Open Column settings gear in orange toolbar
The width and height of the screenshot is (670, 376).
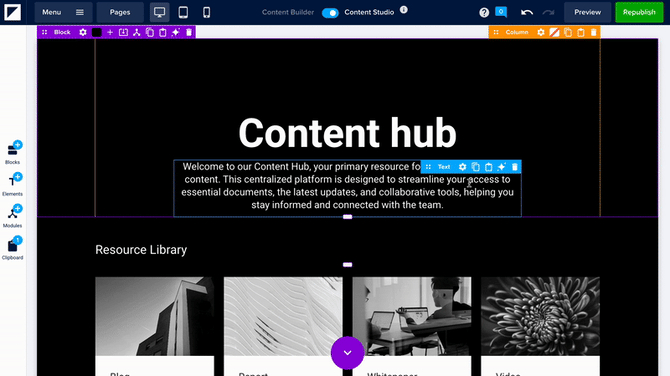pyautogui.click(x=541, y=32)
